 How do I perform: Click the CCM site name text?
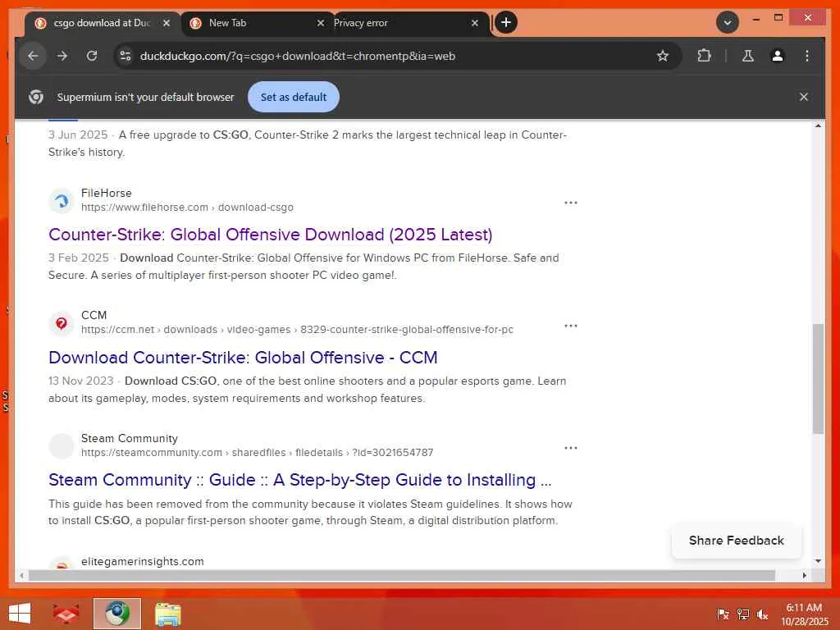click(x=94, y=315)
